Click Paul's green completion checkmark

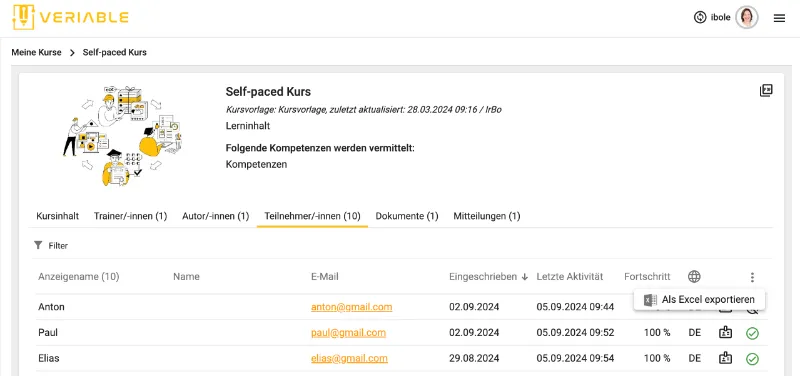(752, 333)
